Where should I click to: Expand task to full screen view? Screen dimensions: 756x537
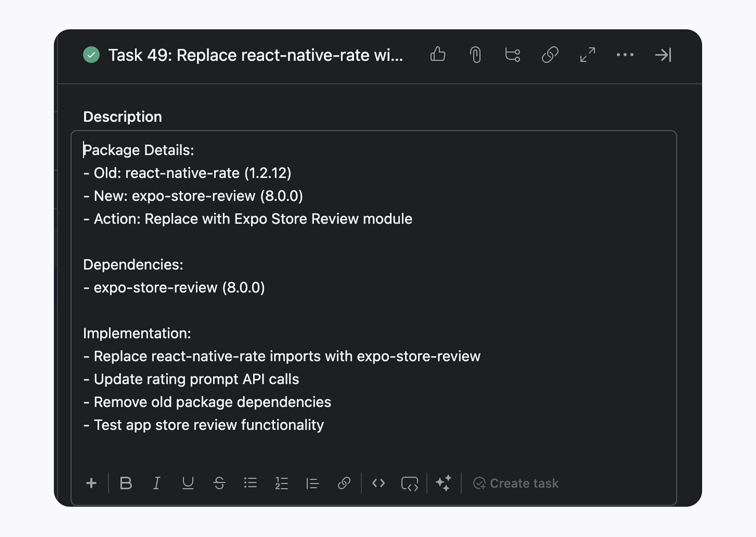tap(588, 55)
